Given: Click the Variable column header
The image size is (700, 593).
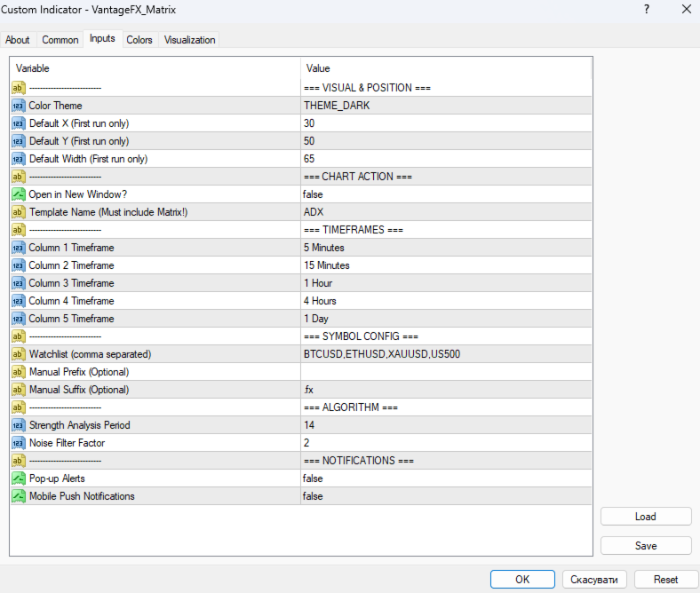Looking at the screenshot, I should click(x=155, y=68).
